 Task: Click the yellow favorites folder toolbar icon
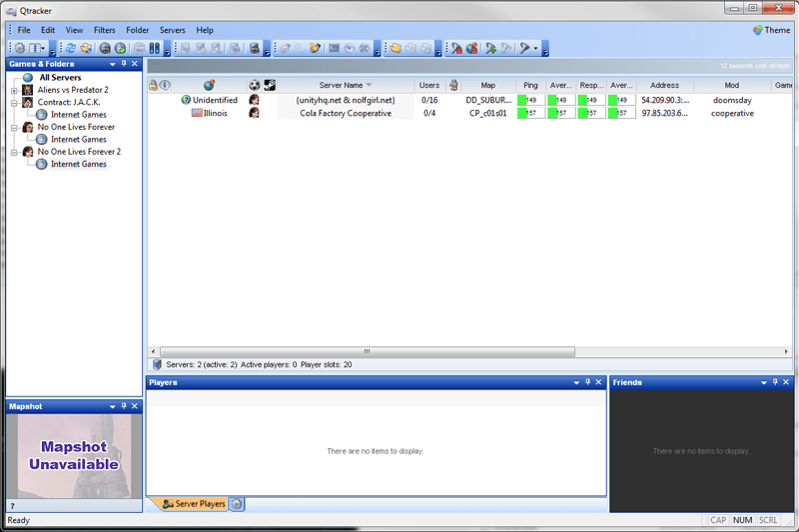coord(396,48)
